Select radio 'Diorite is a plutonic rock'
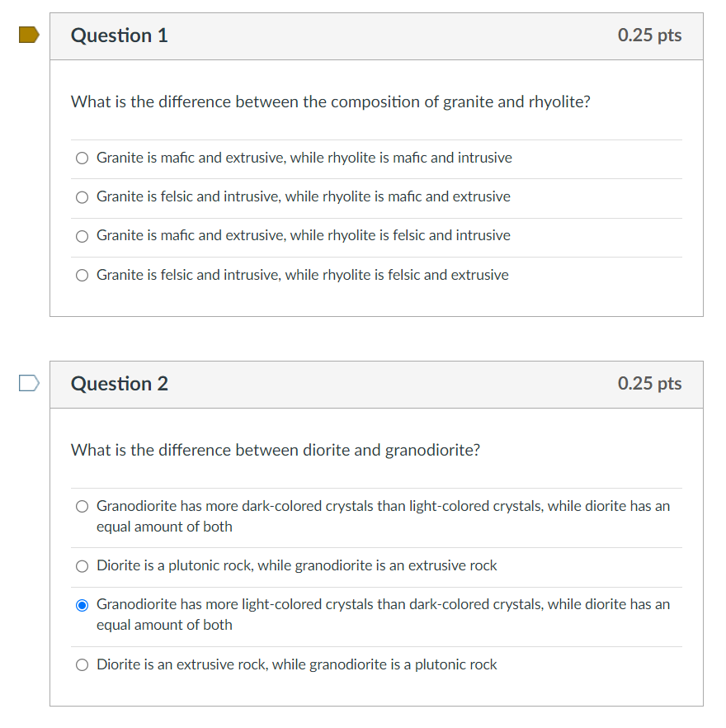726x728 pixels. coord(82,566)
